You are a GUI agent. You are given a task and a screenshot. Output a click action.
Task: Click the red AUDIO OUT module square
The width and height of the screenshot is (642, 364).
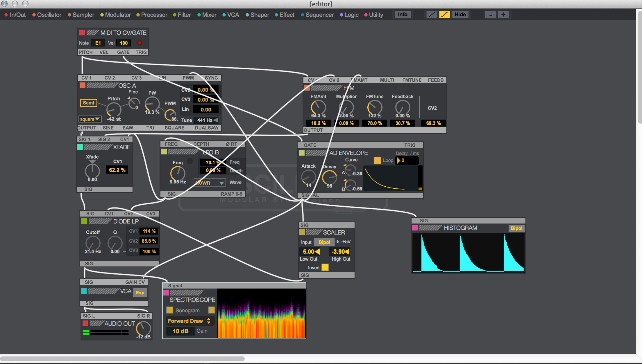85,323
